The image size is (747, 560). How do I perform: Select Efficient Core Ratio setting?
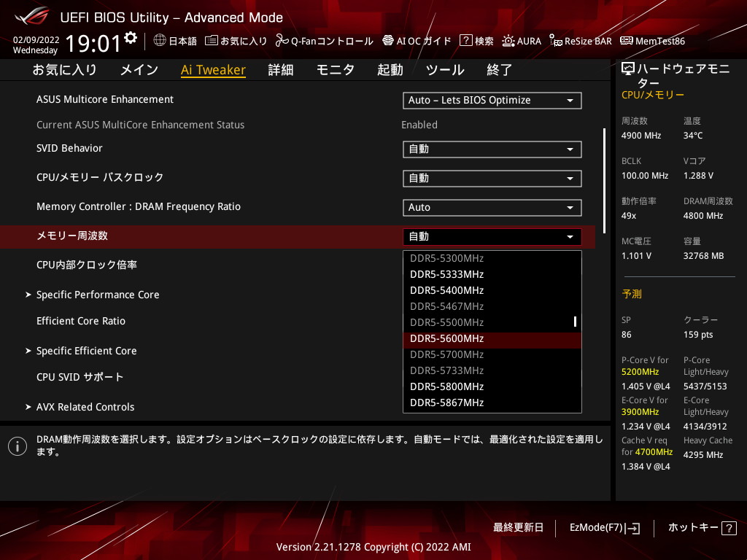[x=81, y=321]
